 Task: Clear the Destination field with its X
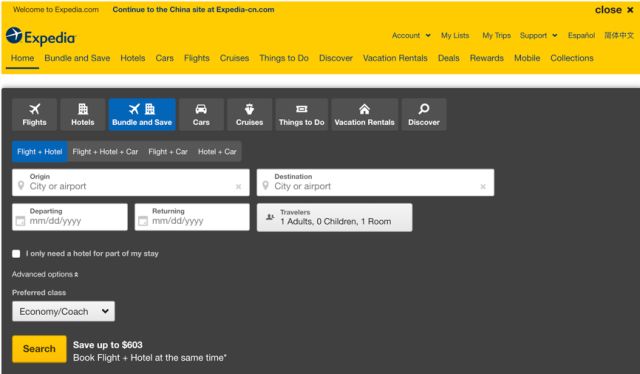[x=483, y=187]
